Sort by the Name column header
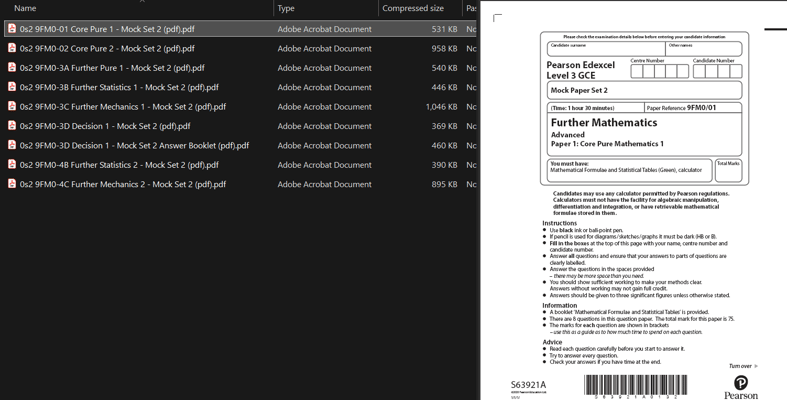 click(25, 8)
